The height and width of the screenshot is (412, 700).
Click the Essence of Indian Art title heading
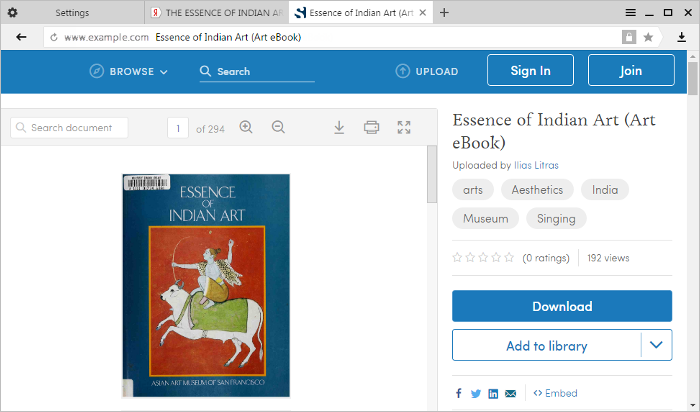[554, 131]
